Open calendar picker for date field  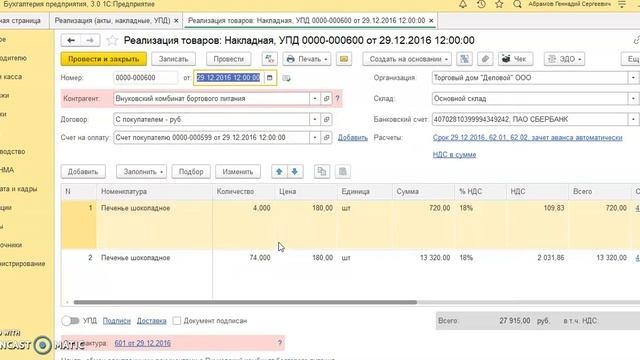pos(269,78)
